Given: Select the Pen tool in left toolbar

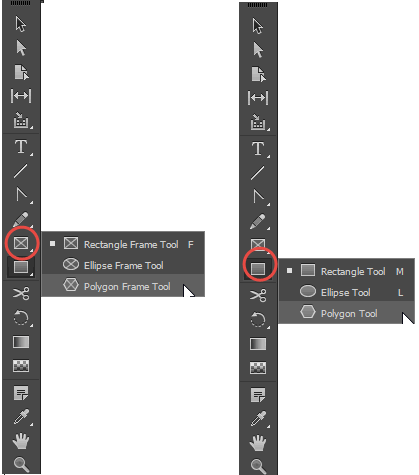Looking at the screenshot, I should click(x=21, y=194).
